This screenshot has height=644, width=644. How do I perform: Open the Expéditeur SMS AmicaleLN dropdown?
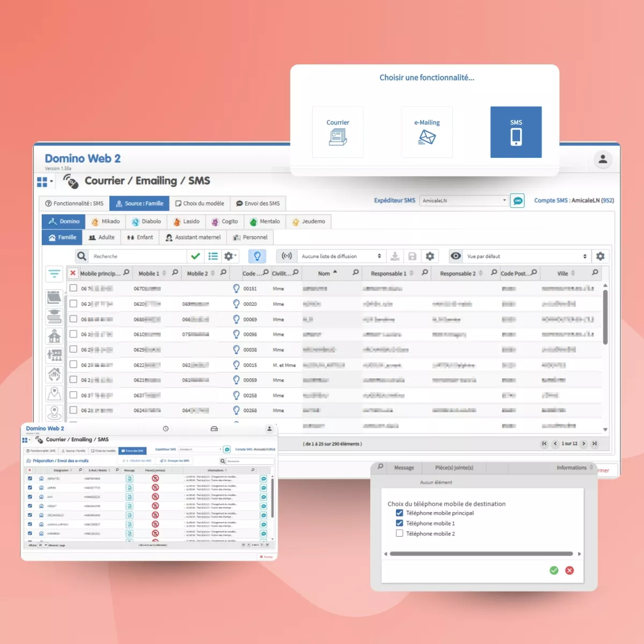click(464, 201)
